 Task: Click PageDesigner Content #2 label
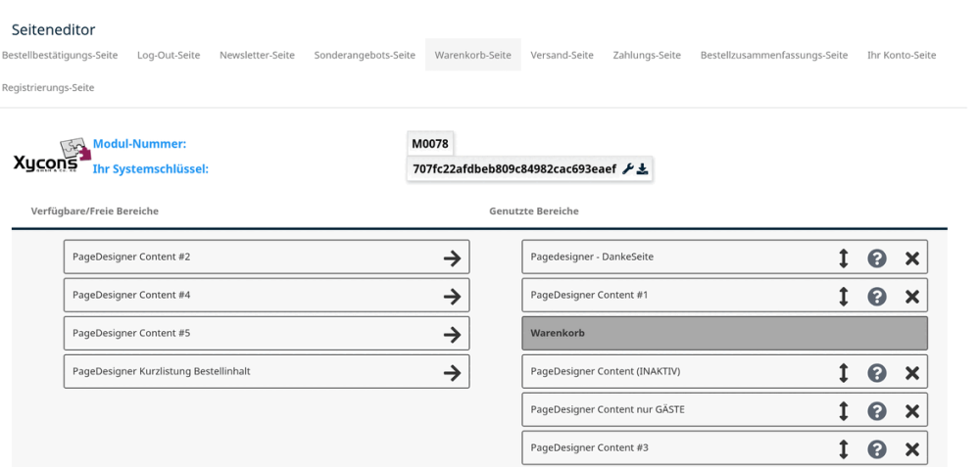(131, 257)
